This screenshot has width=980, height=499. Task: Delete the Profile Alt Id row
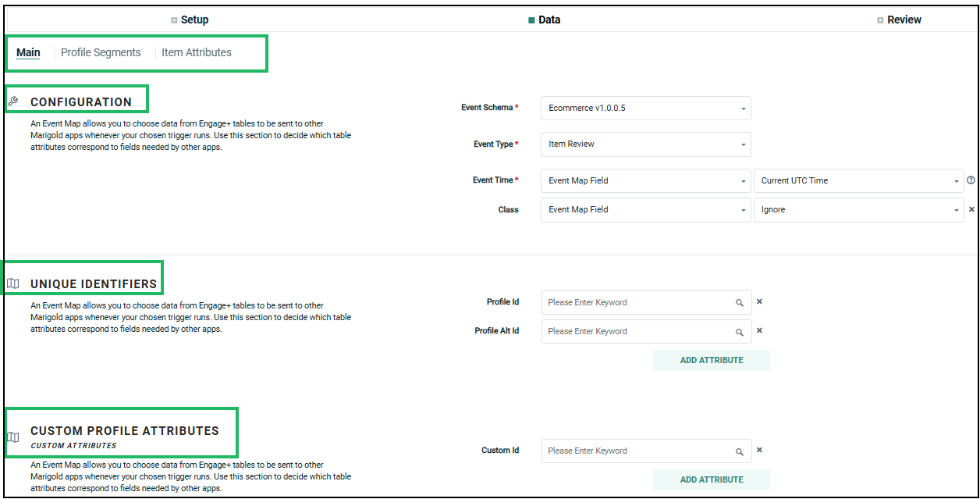pos(759,330)
